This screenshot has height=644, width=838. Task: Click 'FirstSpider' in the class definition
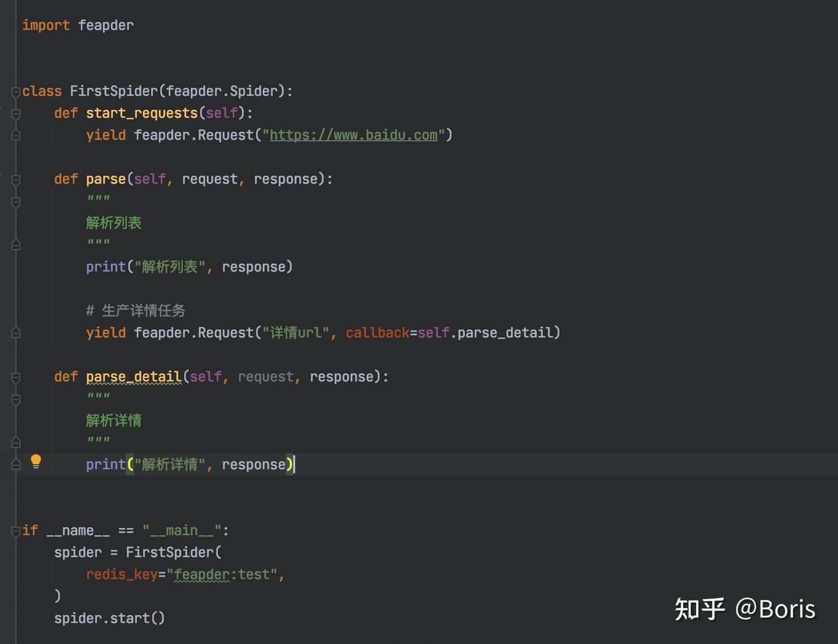[x=113, y=91]
